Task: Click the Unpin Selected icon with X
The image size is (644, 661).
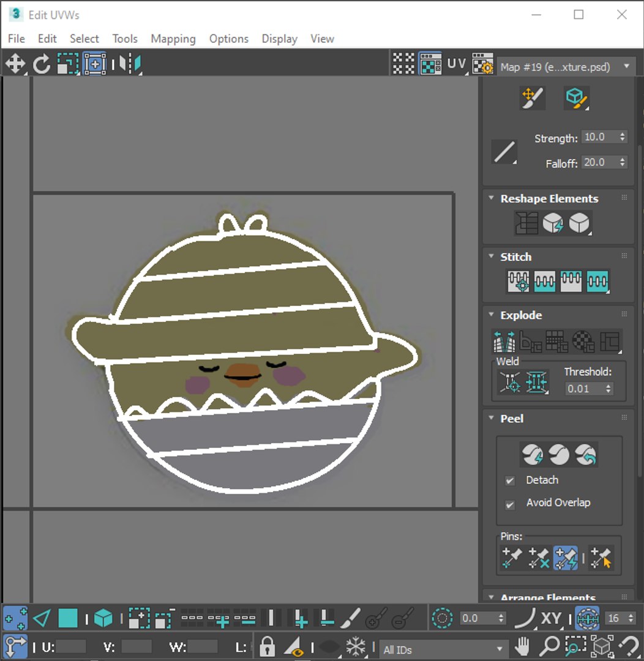Action: point(539,558)
